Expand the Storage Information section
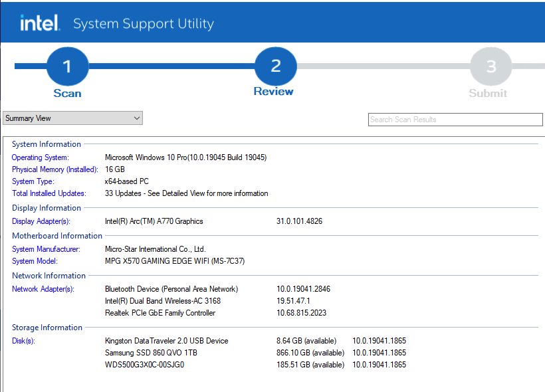Image resolution: width=545 pixels, height=392 pixels. pyautogui.click(x=46, y=328)
